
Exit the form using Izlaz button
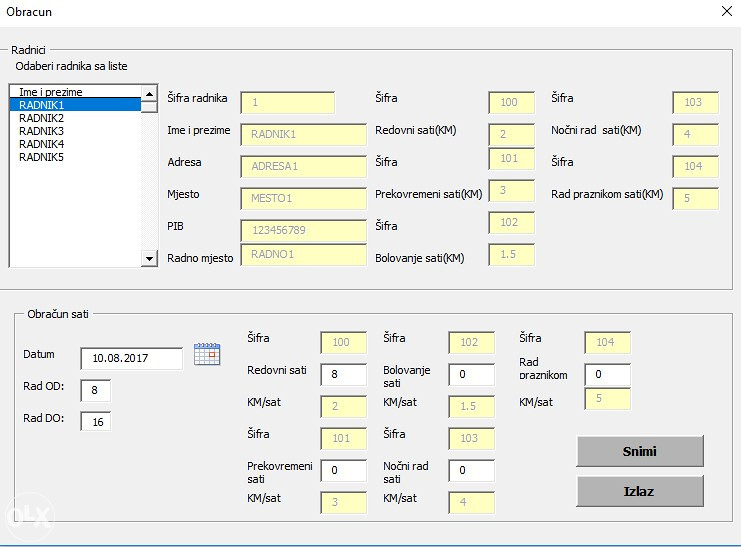click(640, 491)
